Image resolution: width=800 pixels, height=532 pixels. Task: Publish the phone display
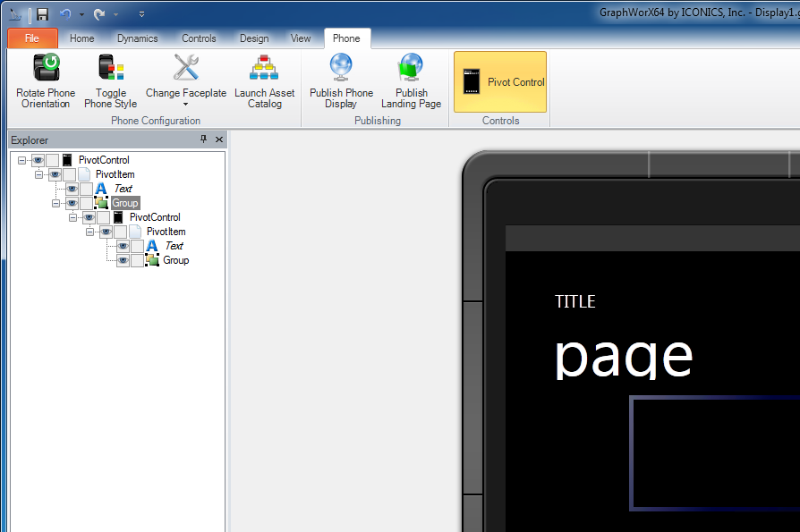[x=341, y=69]
